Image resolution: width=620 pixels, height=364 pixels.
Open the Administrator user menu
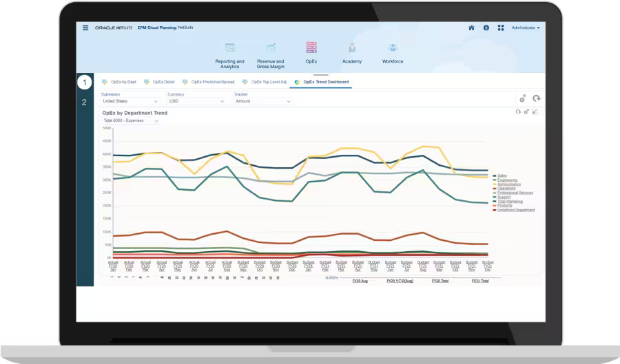[x=526, y=28]
